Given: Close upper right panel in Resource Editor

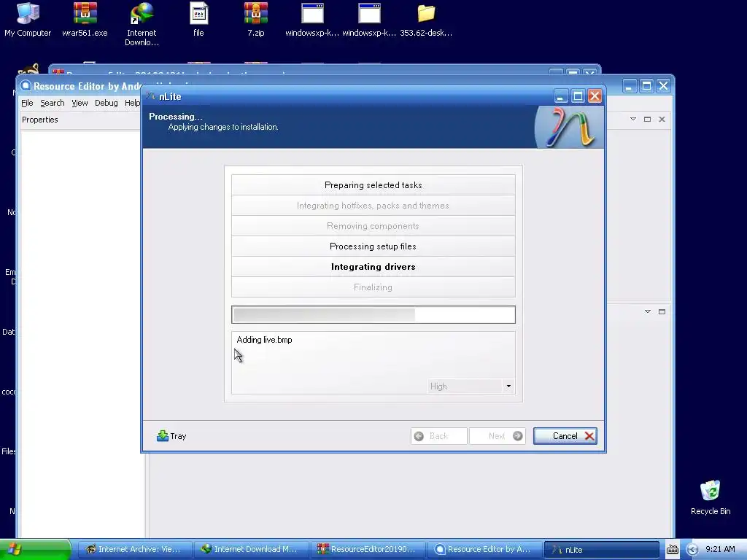Looking at the screenshot, I should click(662, 119).
